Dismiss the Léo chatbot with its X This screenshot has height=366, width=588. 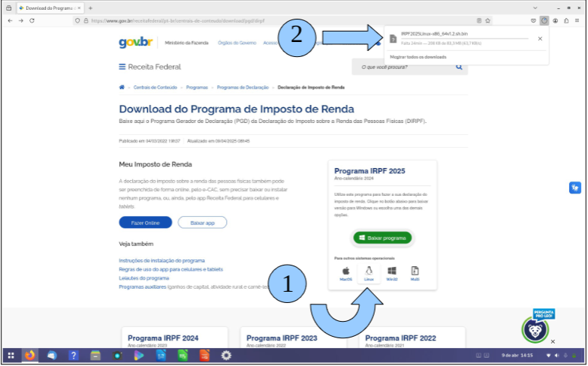(553, 341)
